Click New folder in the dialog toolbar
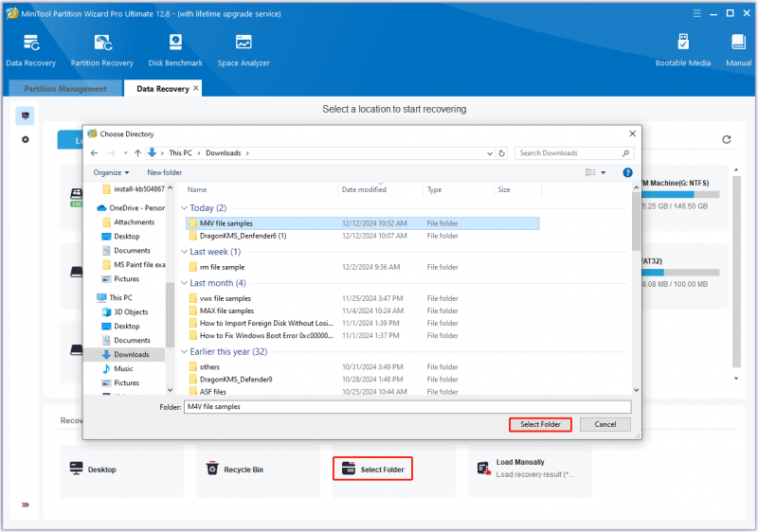This screenshot has height=532, width=758. pos(164,172)
